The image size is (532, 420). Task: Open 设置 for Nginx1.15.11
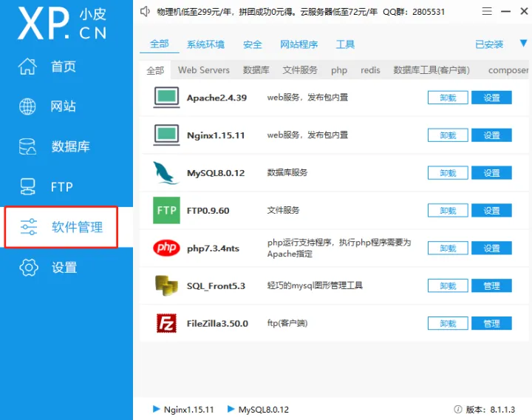tap(491, 135)
